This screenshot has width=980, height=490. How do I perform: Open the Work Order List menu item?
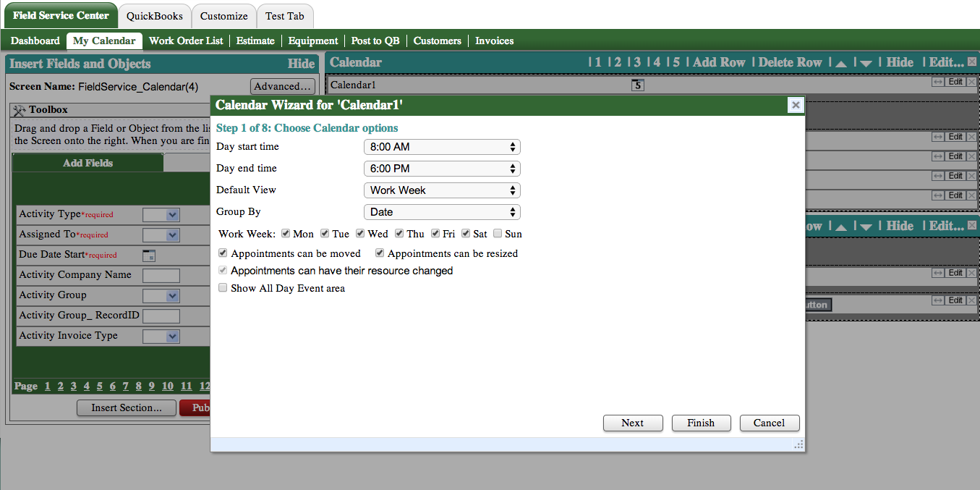coord(186,41)
